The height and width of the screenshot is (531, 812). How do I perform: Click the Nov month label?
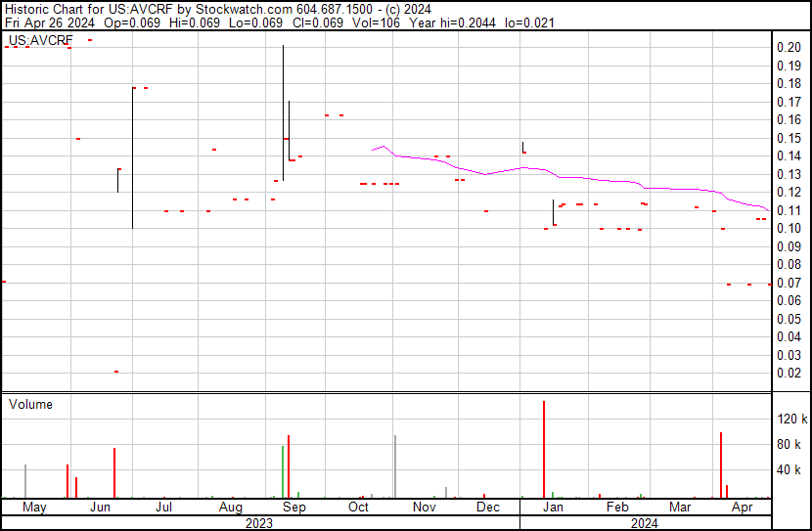coord(425,508)
